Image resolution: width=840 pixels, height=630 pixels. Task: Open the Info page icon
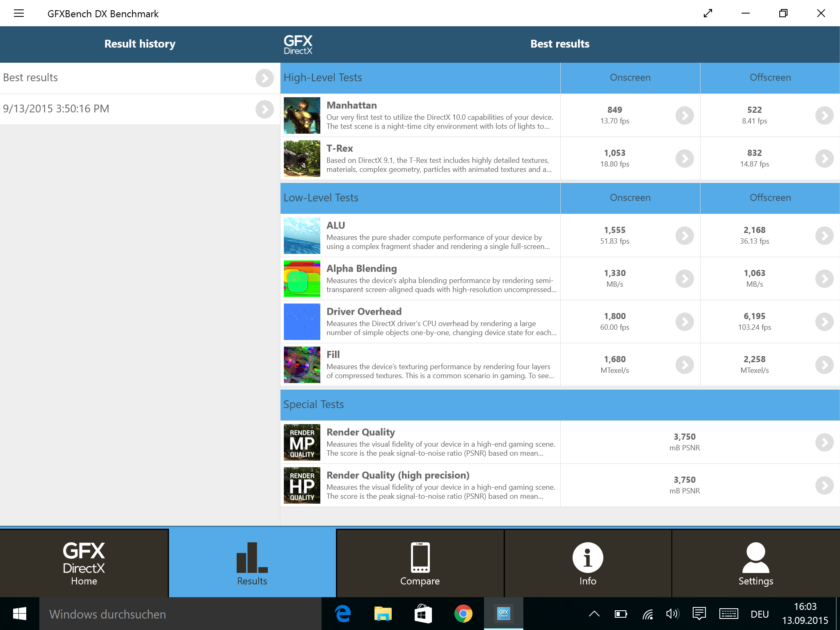click(x=587, y=558)
